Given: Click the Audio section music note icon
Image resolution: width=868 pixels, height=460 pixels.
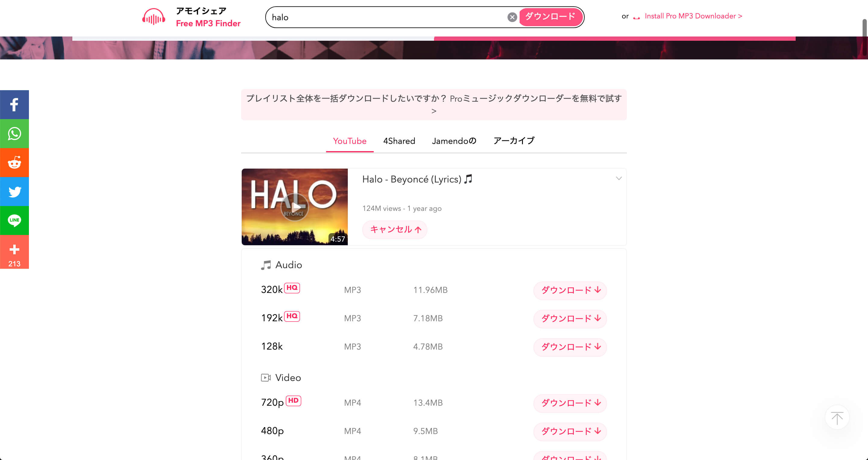Looking at the screenshot, I should (266, 265).
